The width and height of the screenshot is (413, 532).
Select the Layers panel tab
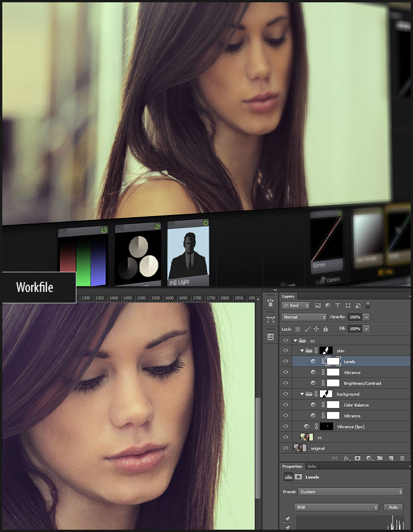(288, 296)
